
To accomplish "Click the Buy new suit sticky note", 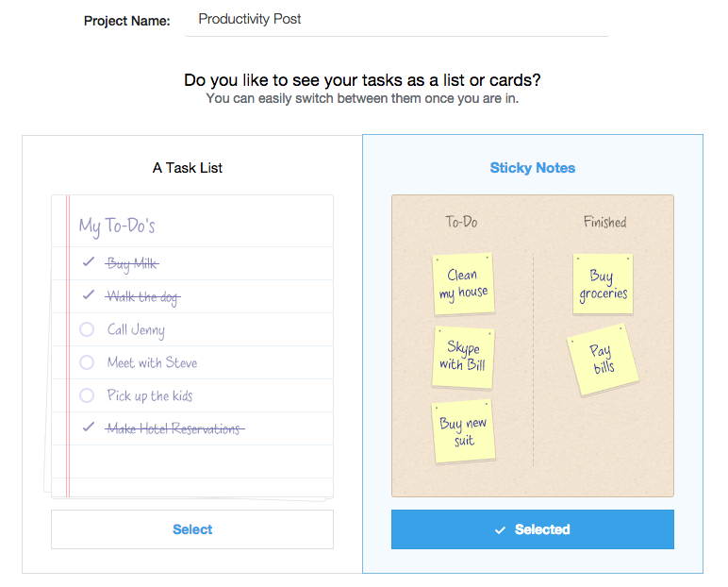I will 463,431.
